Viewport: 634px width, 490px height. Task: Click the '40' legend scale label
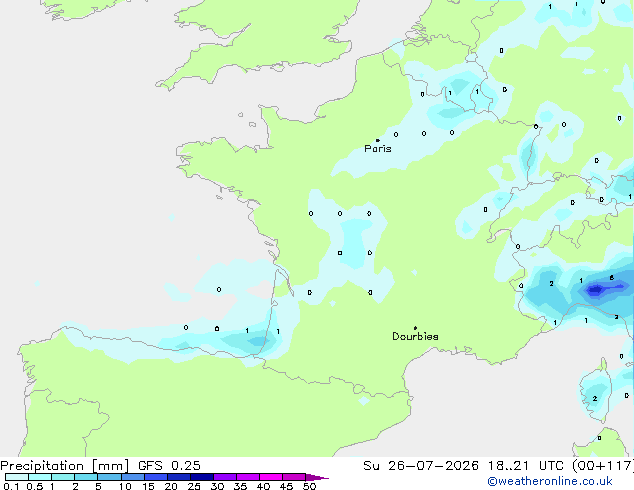(263, 486)
